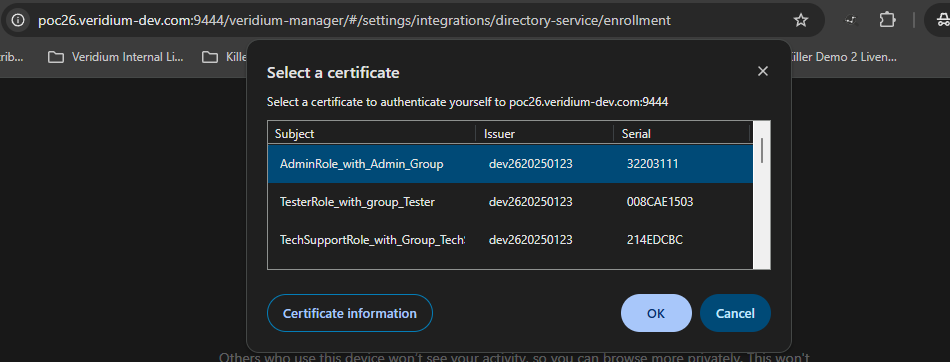Open the Extensions puzzle icon
The width and height of the screenshot is (950, 362).
(x=888, y=20)
